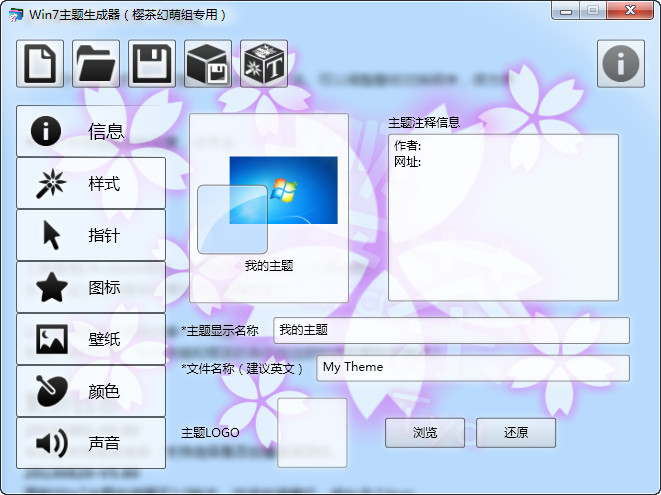
Task: Open the about info icon at top right
Action: (620, 64)
